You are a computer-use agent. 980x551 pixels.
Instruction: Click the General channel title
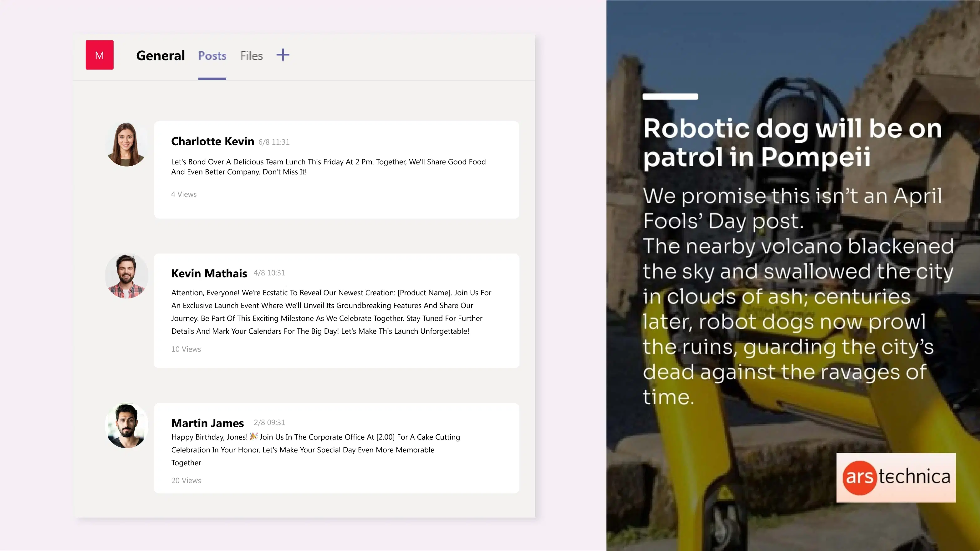pos(160,55)
